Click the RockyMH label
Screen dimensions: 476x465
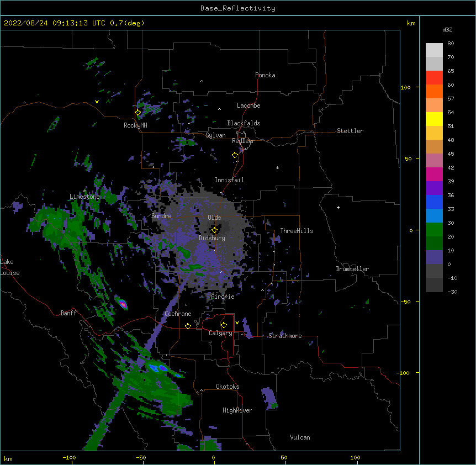point(135,125)
